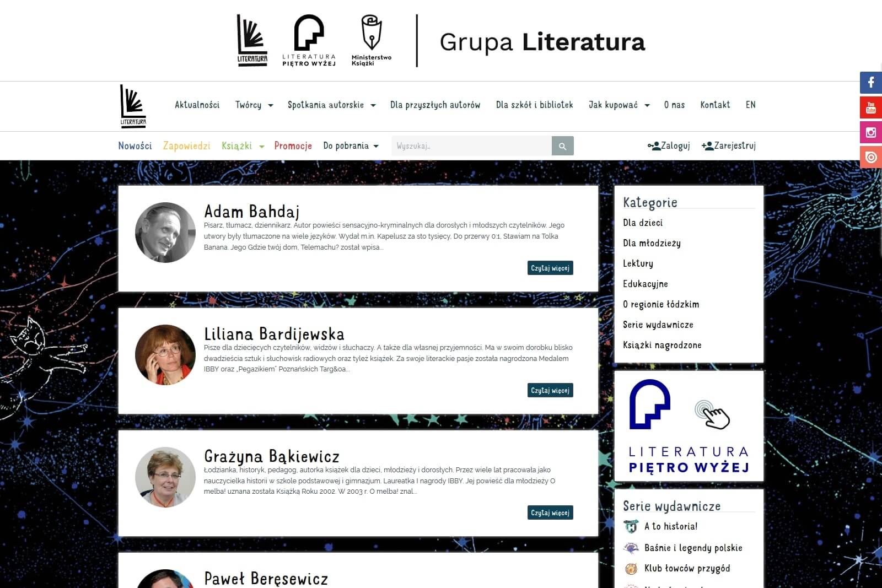Screen dimensions: 882x588
Task: Open the Facebook social icon
Action: (871, 83)
